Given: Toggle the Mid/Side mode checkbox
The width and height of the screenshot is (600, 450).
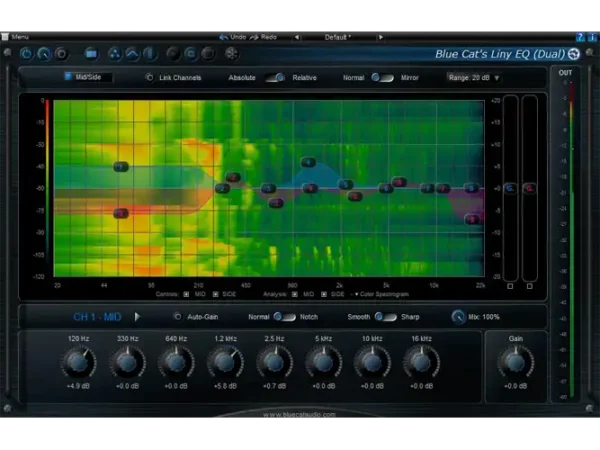Looking at the screenshot, I should coord(68,77).
